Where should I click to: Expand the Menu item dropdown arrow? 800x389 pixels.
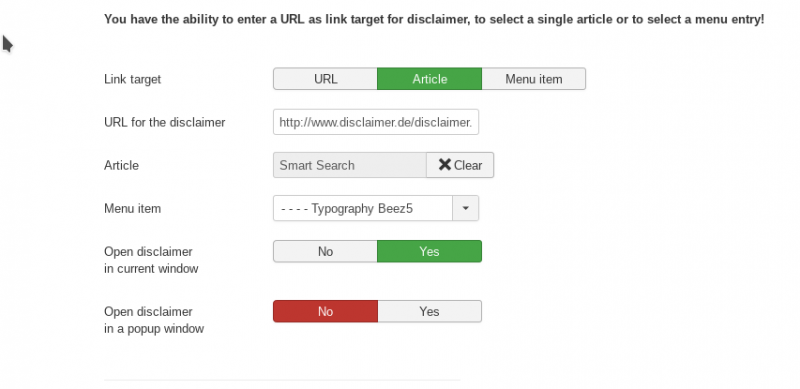click(465, 208)
